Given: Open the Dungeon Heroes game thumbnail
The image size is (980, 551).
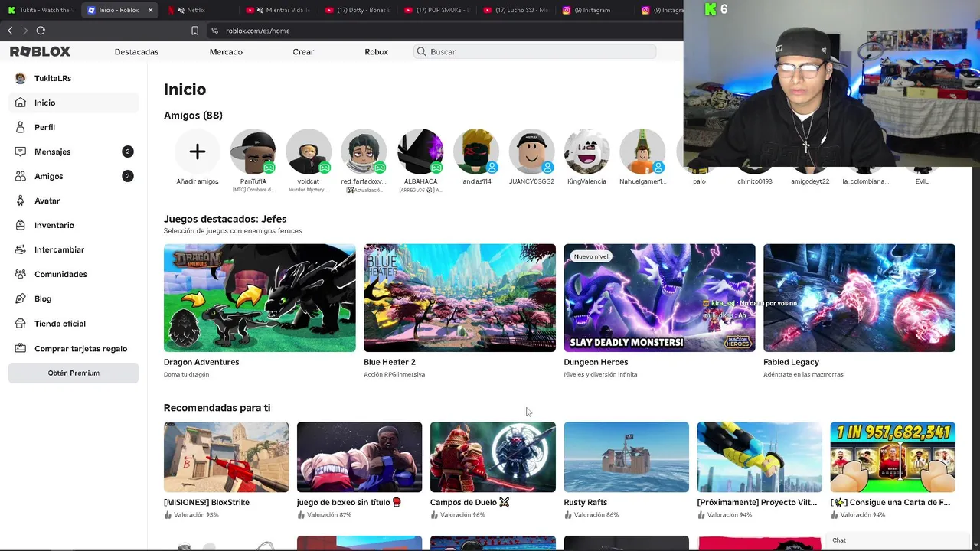Looking at the screenshot, I should pyautogui.click(x=659, y=298).
